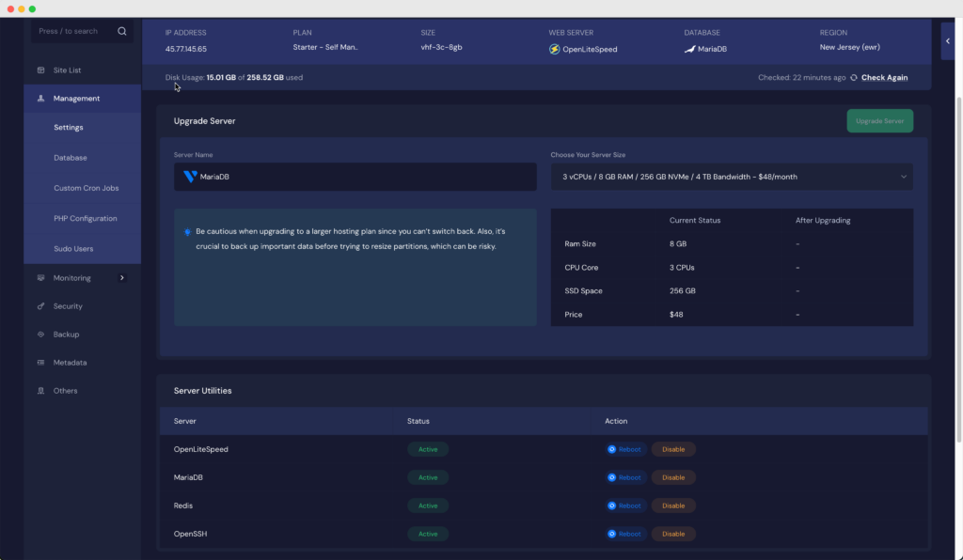Click the Site List sidebar icon
Screen dimensions: 963x560
[x=40, y=70]
